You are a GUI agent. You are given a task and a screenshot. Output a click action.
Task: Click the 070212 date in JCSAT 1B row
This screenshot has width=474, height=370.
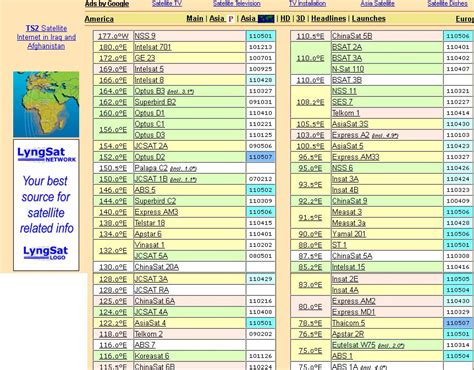click(x=261, y=179)
